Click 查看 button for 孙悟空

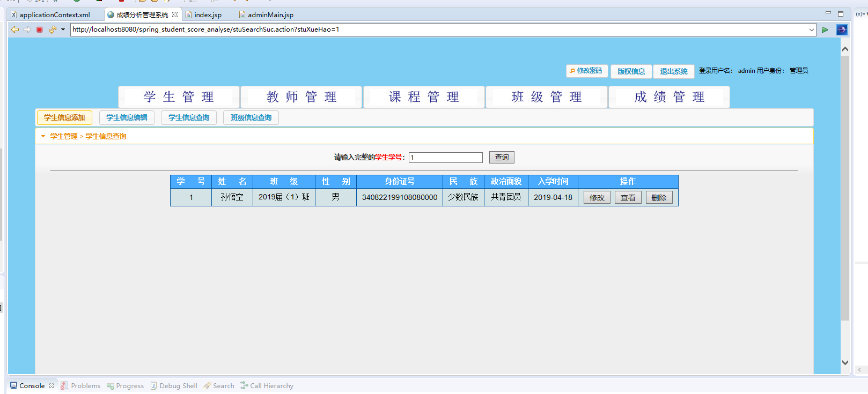pos(628,198)
